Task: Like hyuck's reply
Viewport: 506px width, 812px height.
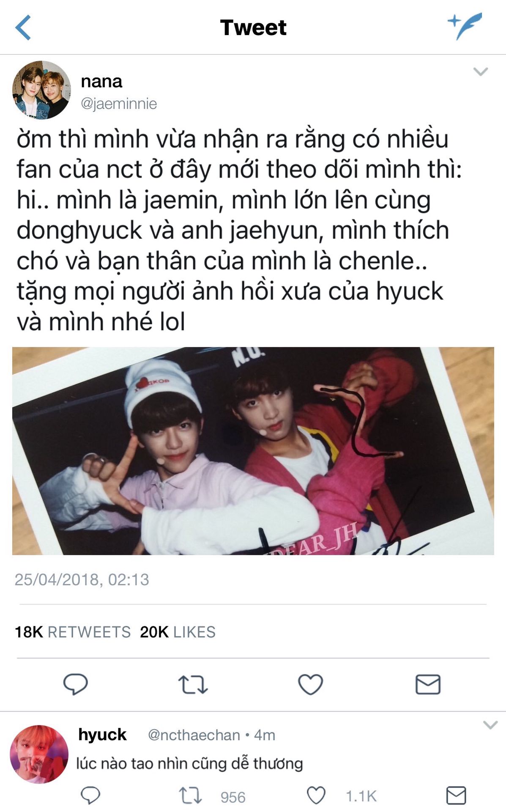Action: coord(316,796)
